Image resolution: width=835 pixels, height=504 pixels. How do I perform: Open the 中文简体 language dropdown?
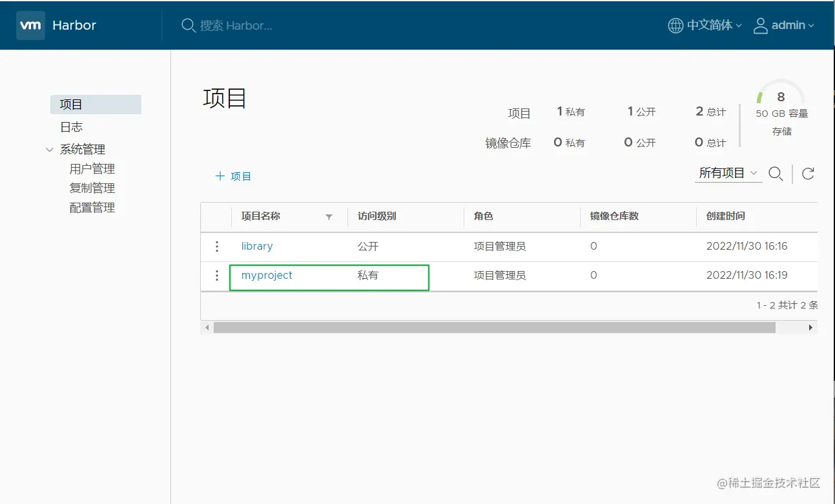click(714, 25)
